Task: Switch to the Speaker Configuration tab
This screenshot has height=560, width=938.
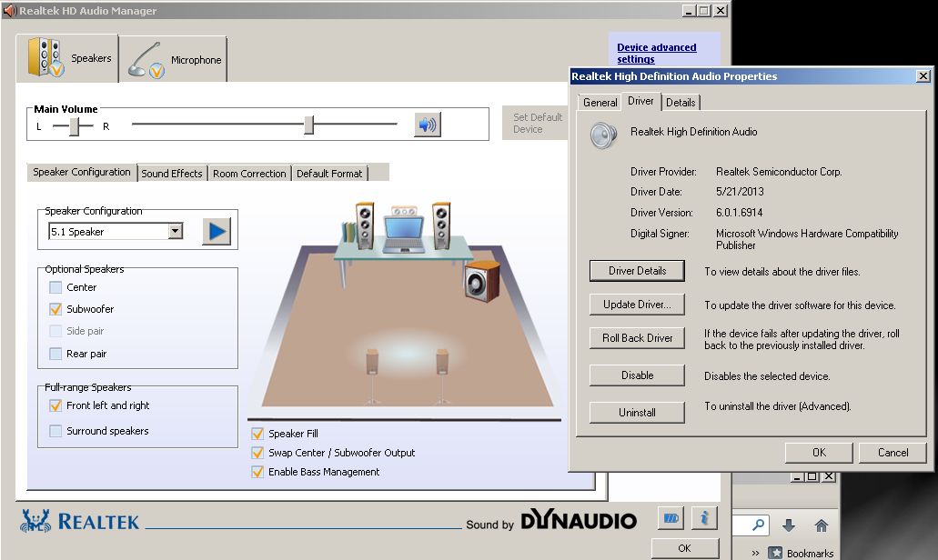Action: pyautogui.click(x=81, y=172)
